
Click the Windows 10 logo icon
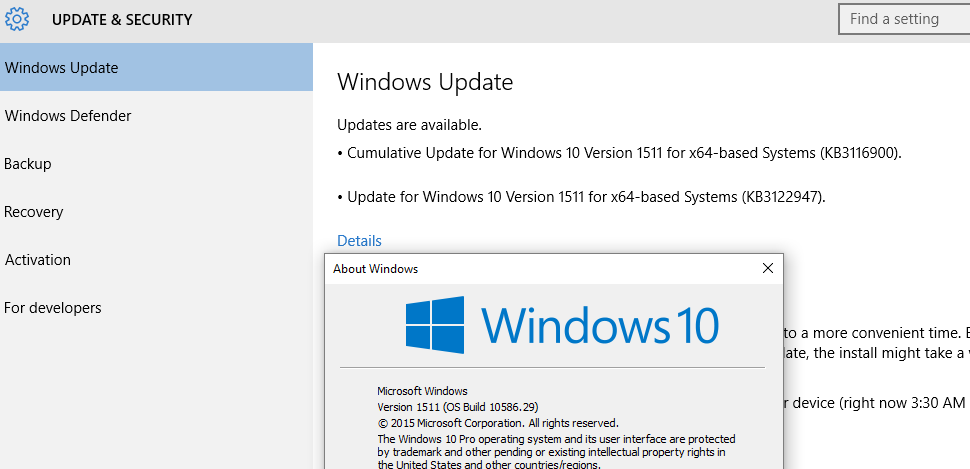pyautogui.click(x=435, y=325)
